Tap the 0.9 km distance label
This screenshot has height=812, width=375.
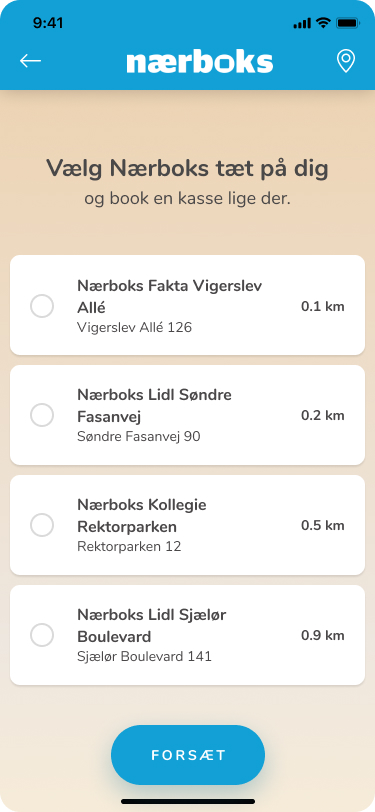point(323,635)
